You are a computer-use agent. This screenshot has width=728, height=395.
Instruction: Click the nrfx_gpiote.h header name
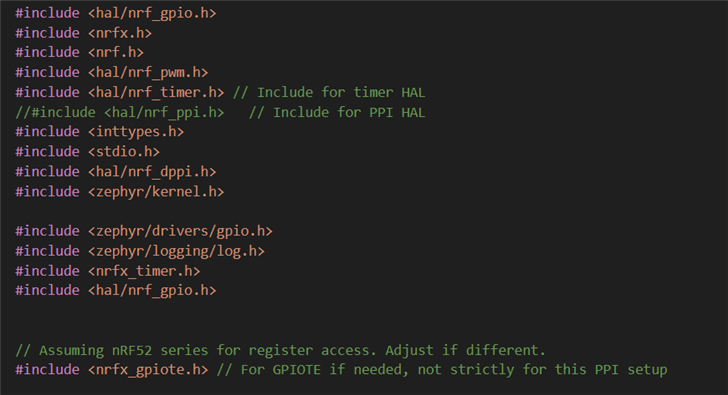(148, 370)
